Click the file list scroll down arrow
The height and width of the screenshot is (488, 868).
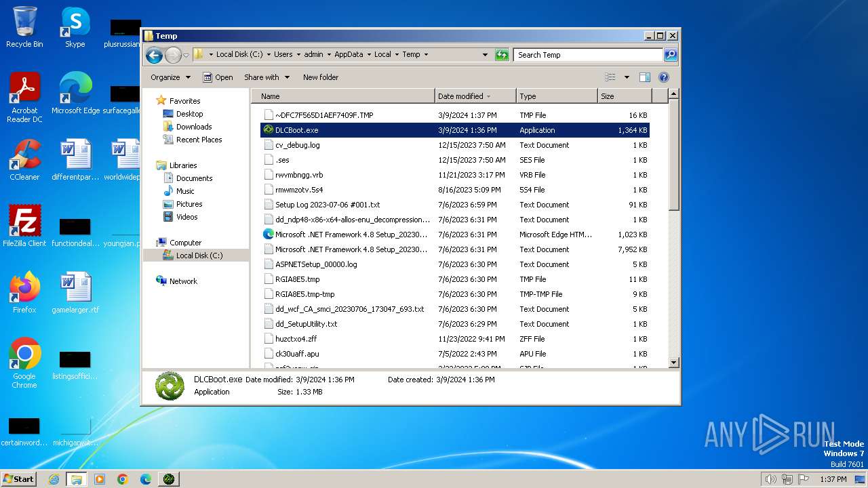pos(674,363)
